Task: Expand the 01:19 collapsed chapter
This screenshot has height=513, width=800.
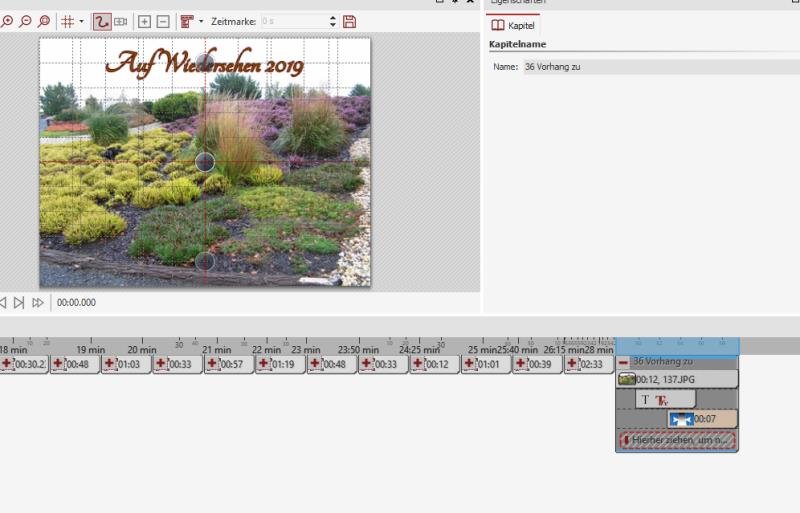Action: [264, 364]
